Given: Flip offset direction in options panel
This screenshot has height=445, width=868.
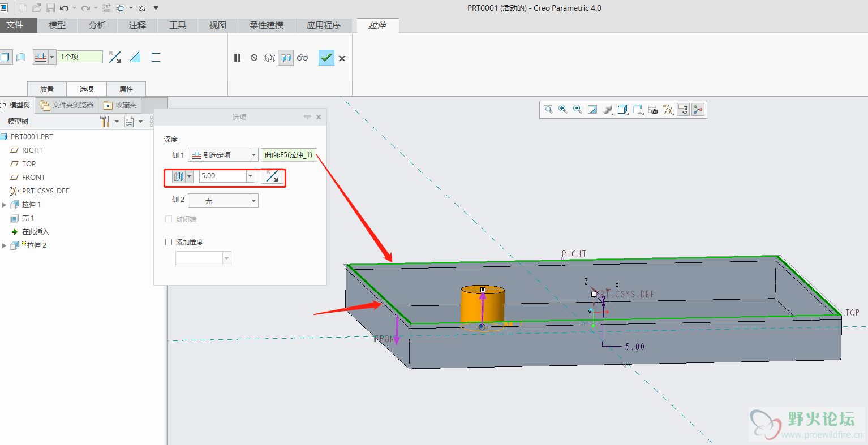Looking at the screenshot, I should pyautogui.click(x=272, y=176).
